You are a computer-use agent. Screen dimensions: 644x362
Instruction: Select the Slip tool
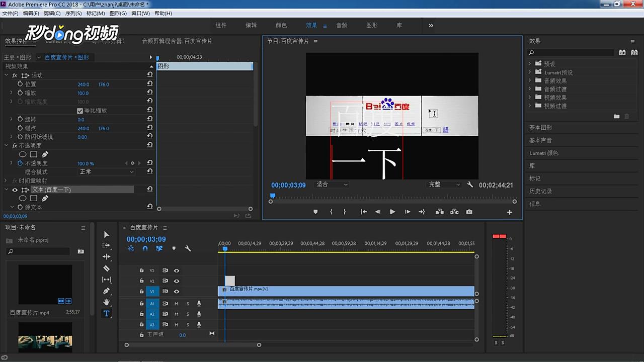(x=106, y=280)
